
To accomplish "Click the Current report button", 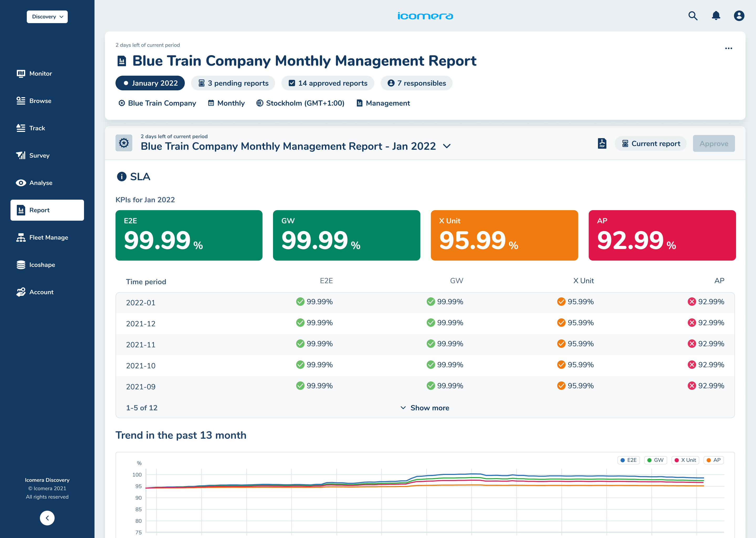I will click(650, 143).
